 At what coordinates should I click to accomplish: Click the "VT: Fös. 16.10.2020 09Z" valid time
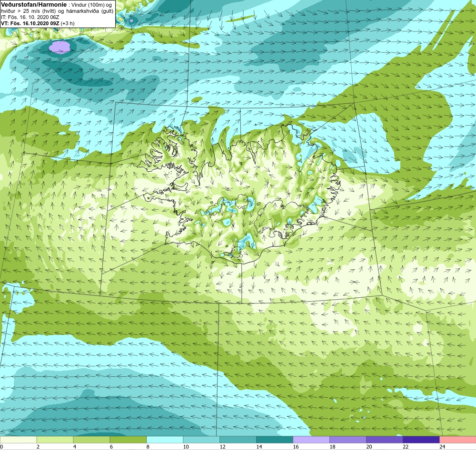(x=30, y=23)
